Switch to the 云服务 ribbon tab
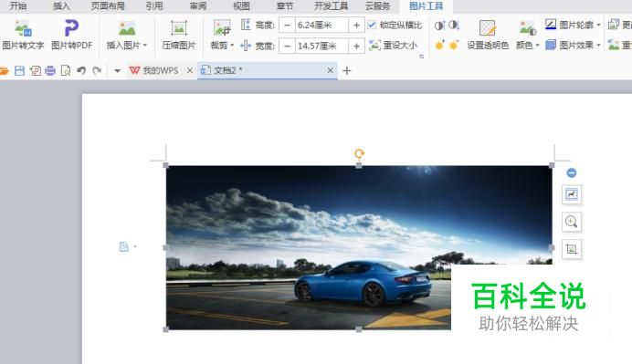This screenshot has height=364, width=632. (378, 5)
